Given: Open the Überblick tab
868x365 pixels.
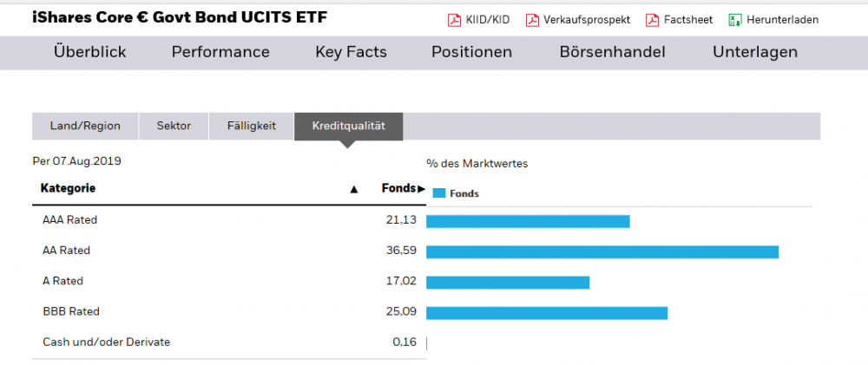Looking at the screenshot, I should pyautogui.click(x=89, y=52).
